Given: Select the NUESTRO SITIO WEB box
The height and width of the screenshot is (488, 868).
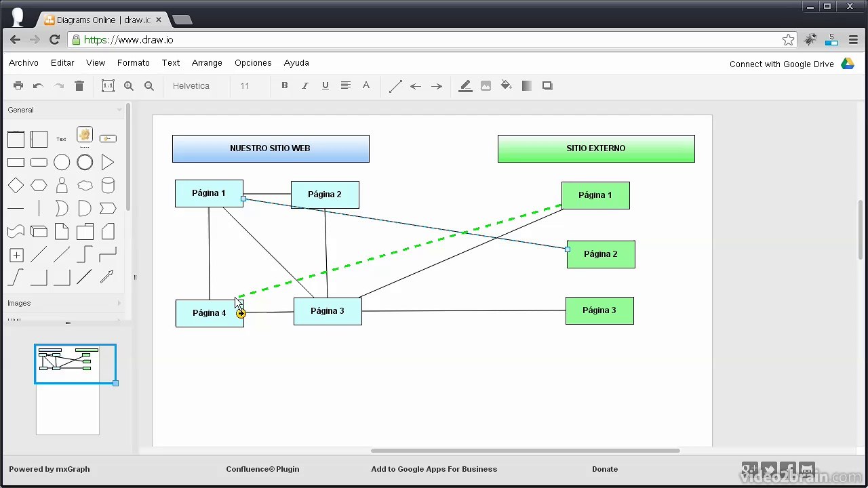Looking at the screenshot, I should point(271,148).
